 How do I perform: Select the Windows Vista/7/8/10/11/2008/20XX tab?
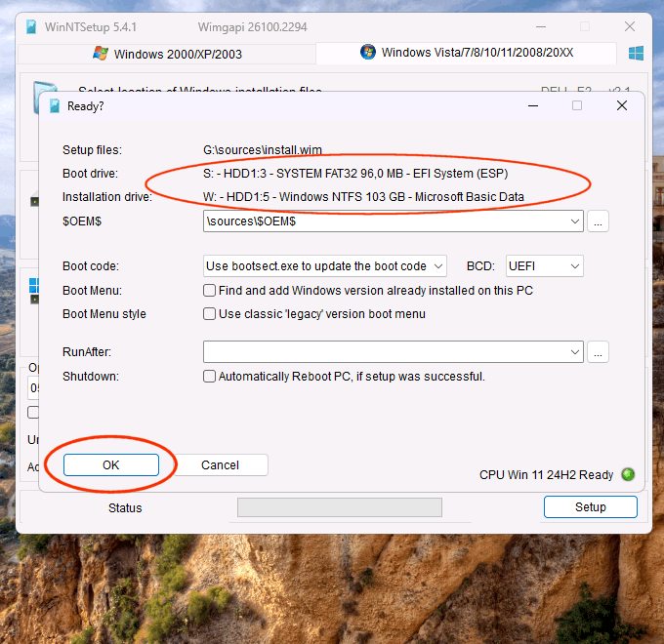pyautogui.click(x=466, y=53)
